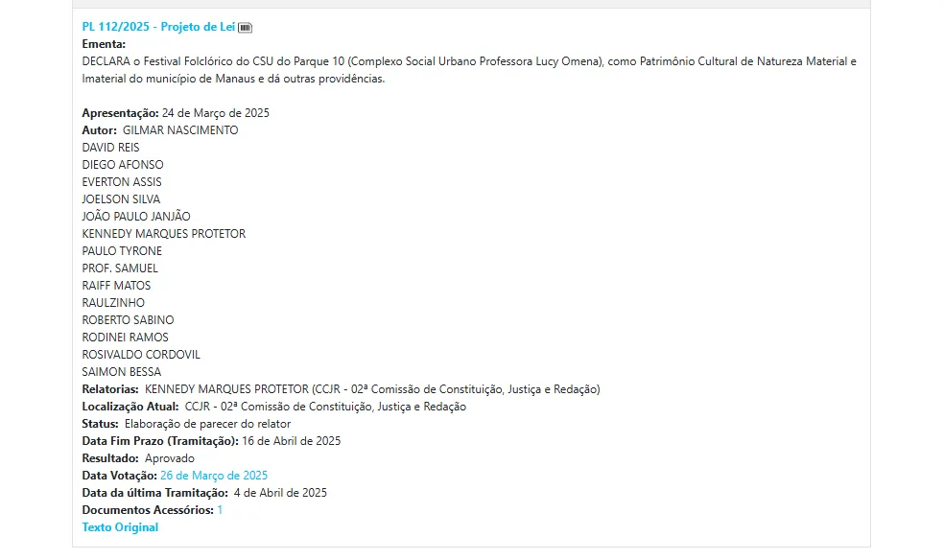Click the author name SAIMON BESSA
The width and height of the screenshot is (944, 560).
pyautogui.click(x=122, y=372)
